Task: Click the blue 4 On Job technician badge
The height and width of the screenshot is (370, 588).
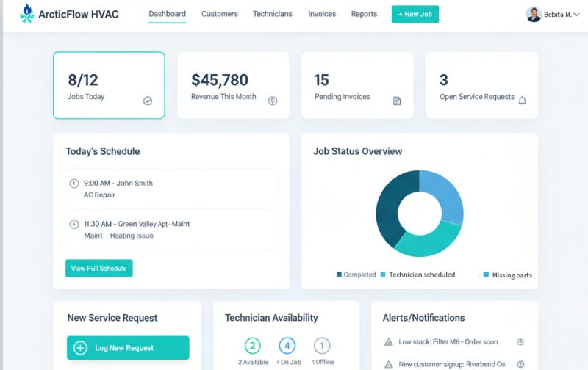Action: tap(287, 346)
